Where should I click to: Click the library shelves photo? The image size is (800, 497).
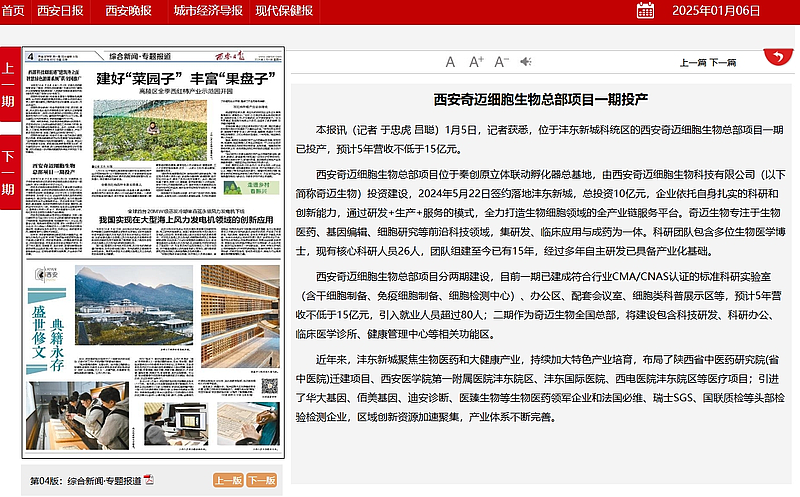pyautogui.click(x=240, y=316)
